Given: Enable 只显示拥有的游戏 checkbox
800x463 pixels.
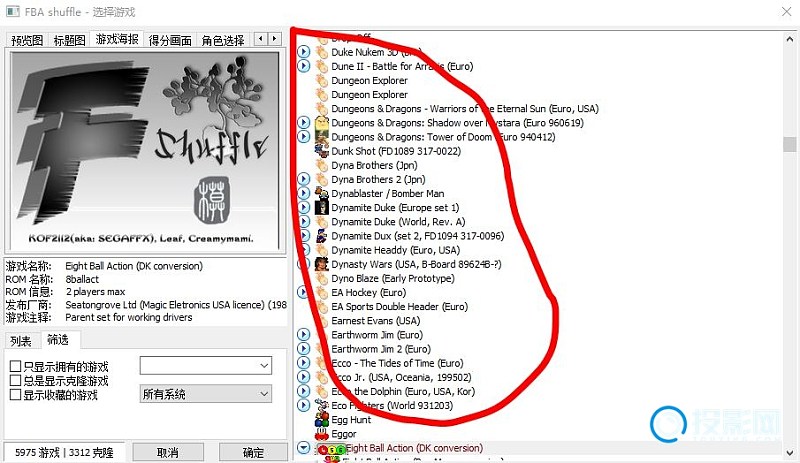Looking at the screenshot, I should [x=15, y=367].
